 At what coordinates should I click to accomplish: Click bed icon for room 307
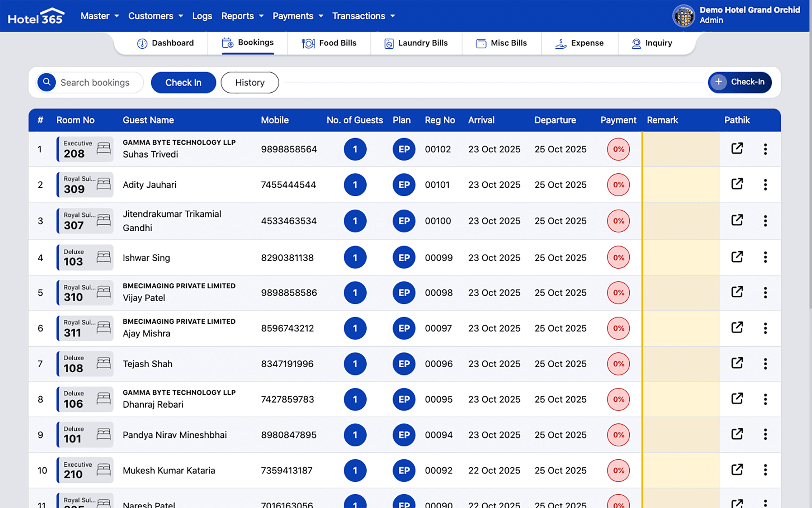point(104,220)
